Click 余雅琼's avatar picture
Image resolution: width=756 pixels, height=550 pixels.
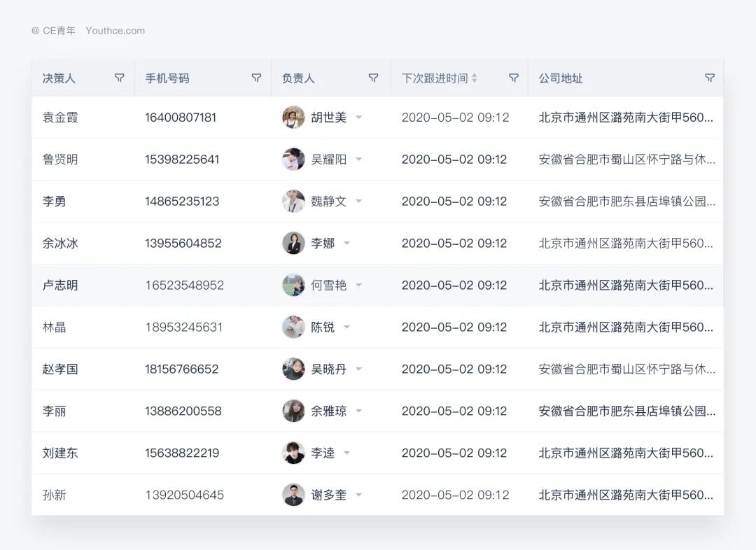(293, 411)
